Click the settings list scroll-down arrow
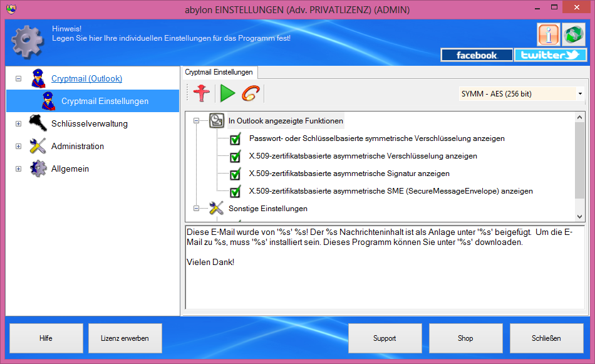The width and height of the screenshot is (595, 364). pos(579,217)
